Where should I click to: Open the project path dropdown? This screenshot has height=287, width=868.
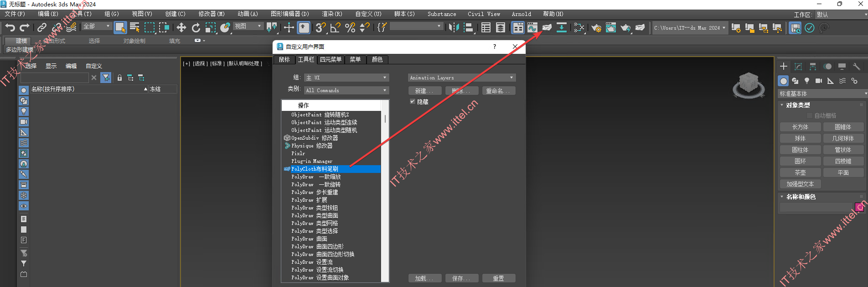pyautogui.click(x=689, y=28)
